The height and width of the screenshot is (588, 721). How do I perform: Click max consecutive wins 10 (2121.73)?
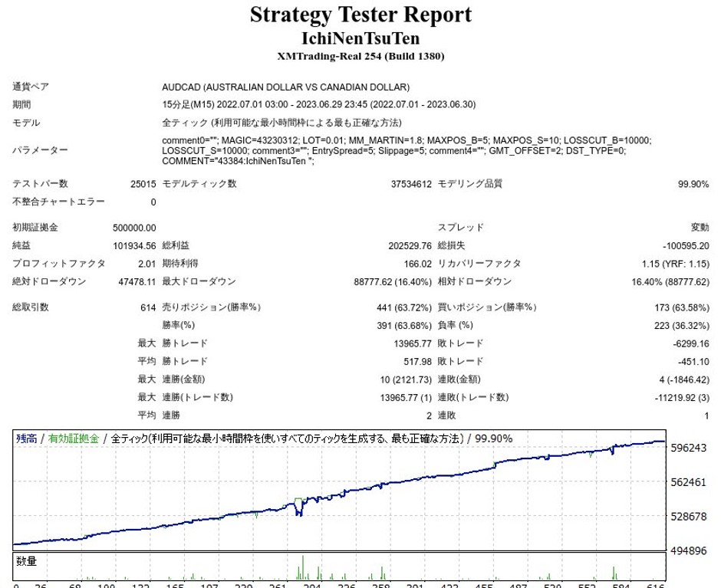[406, 379]
